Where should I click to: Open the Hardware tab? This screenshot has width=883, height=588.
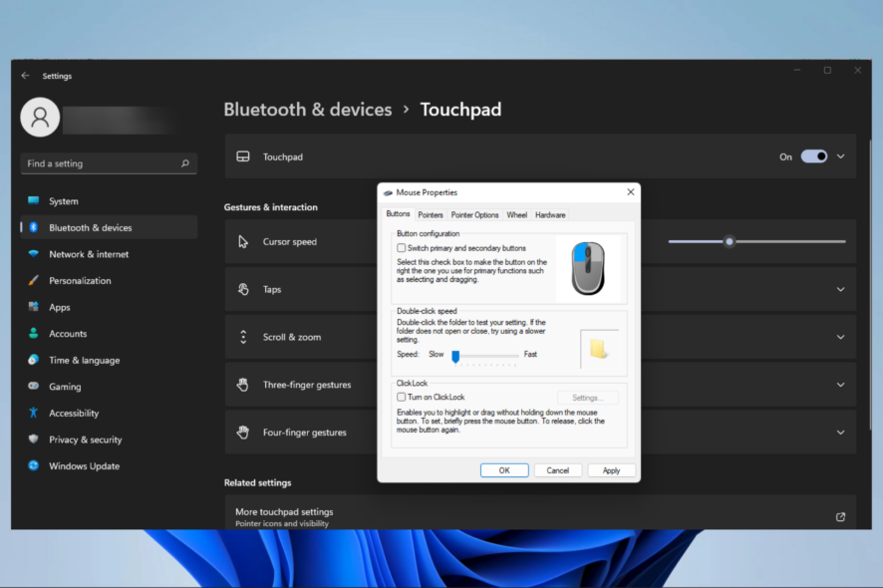point(550,215)
